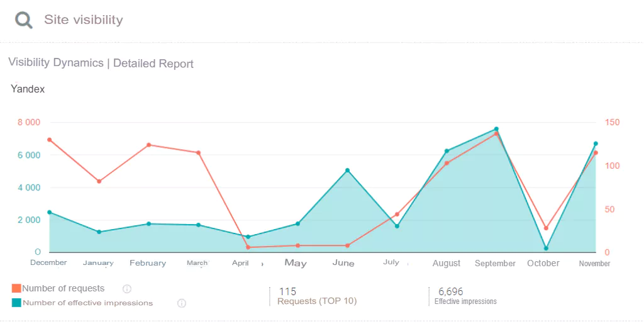Toggle the teal effective impressions legend swatch
The image size is (644, 326).
[x=16, y=303]
